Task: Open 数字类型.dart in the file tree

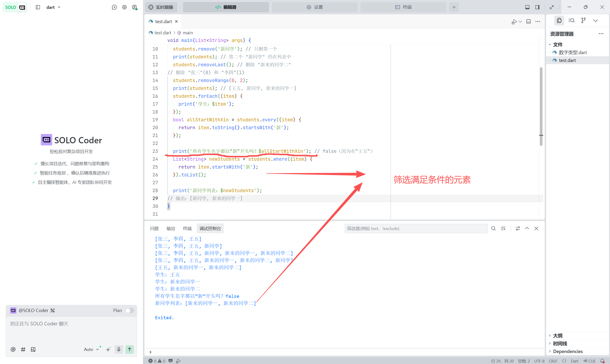Action: [573, 52]
